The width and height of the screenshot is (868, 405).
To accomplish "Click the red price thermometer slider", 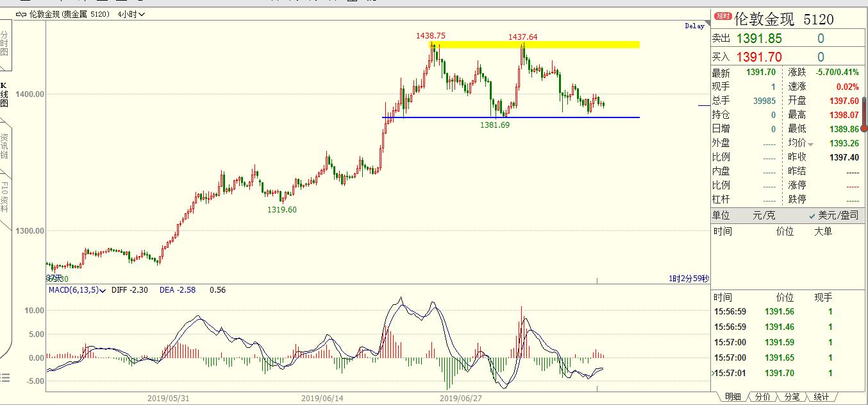I will [864, 114].
